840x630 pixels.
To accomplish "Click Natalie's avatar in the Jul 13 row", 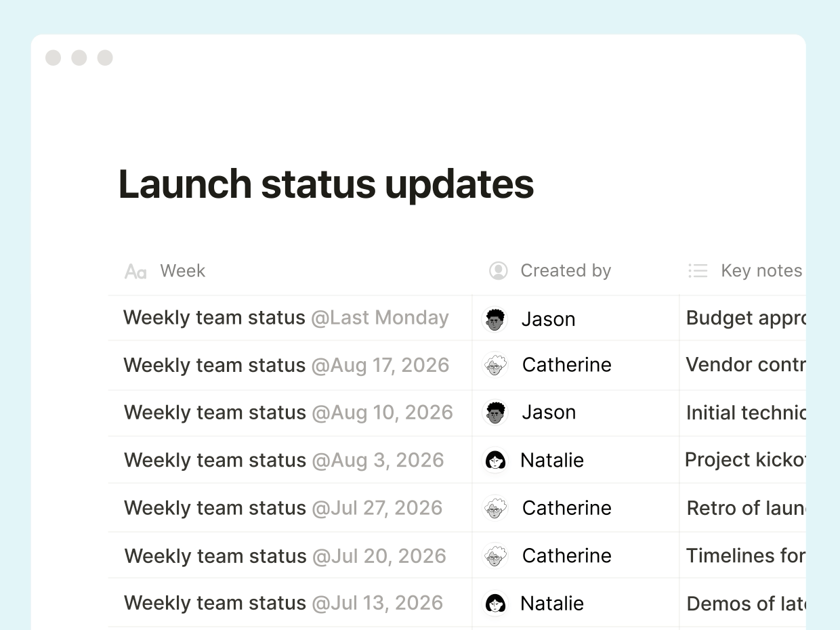I will coord(495,603).
